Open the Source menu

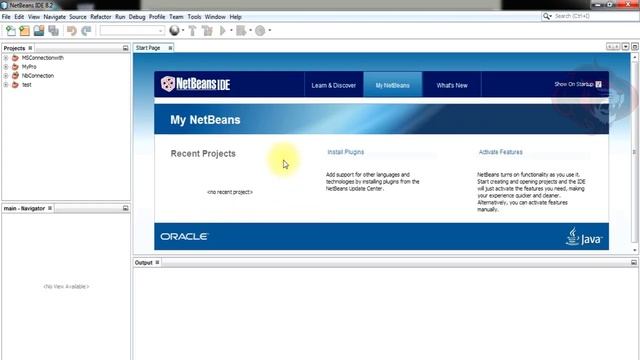[x=78, y=17]
